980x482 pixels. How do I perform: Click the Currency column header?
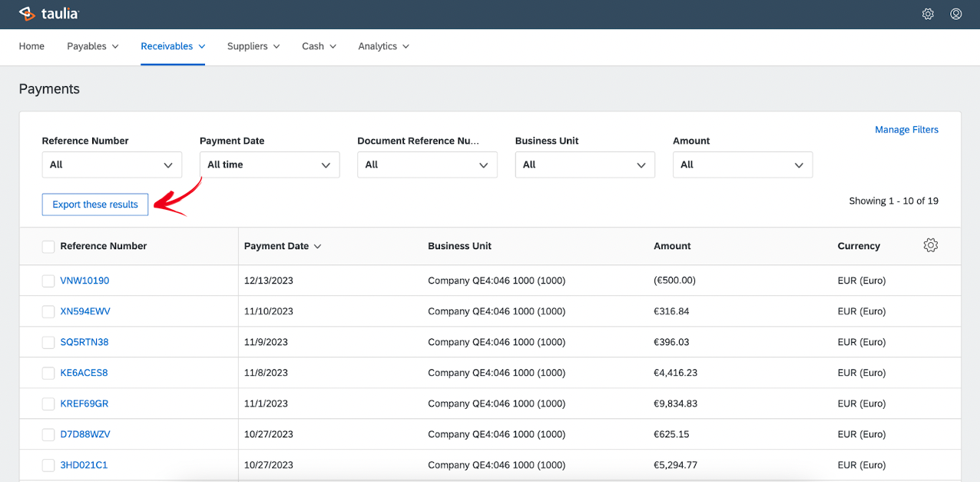coord(859,246)
